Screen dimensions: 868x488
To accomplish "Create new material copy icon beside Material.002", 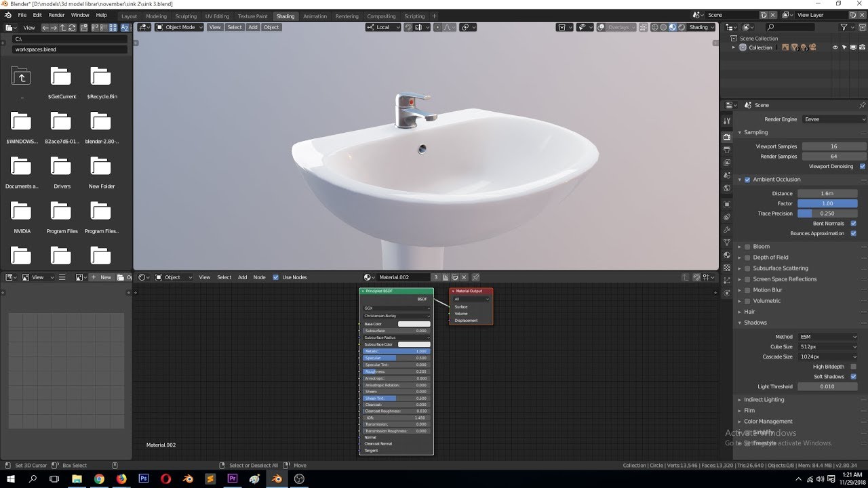I will coord(455,277).
